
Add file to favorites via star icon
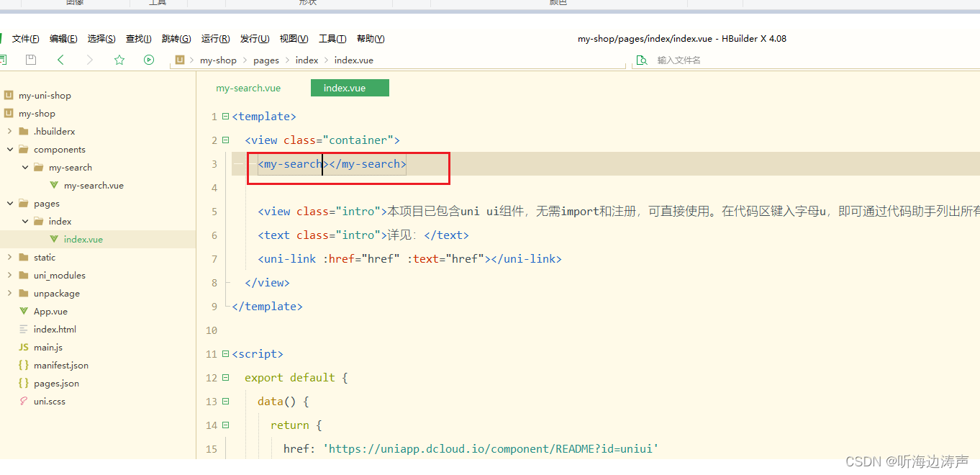point(119,60)
